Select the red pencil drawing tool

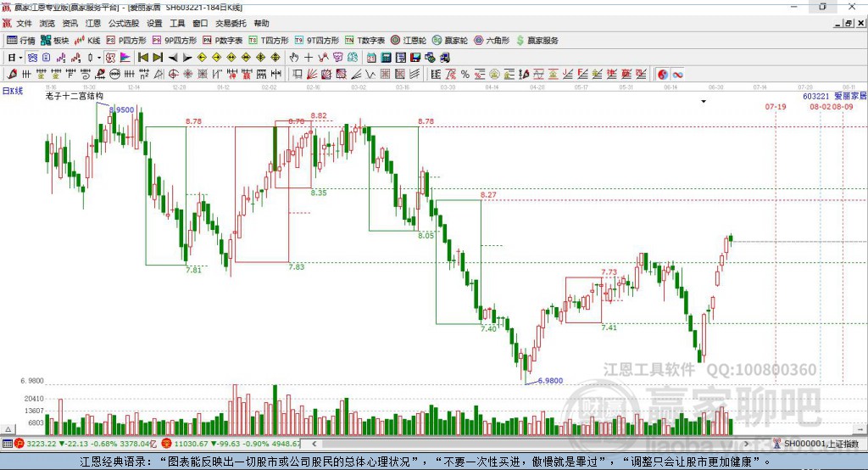click(x=12, y=75)
